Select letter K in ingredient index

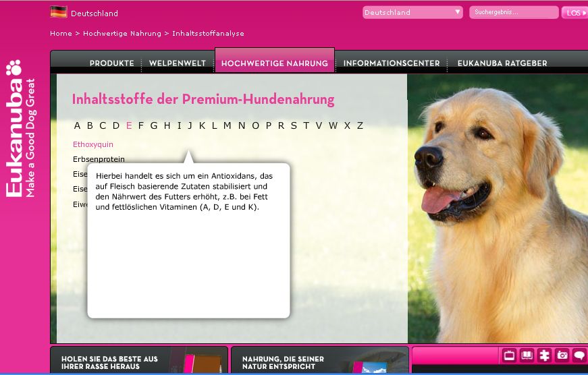click(x=202, y=125)
